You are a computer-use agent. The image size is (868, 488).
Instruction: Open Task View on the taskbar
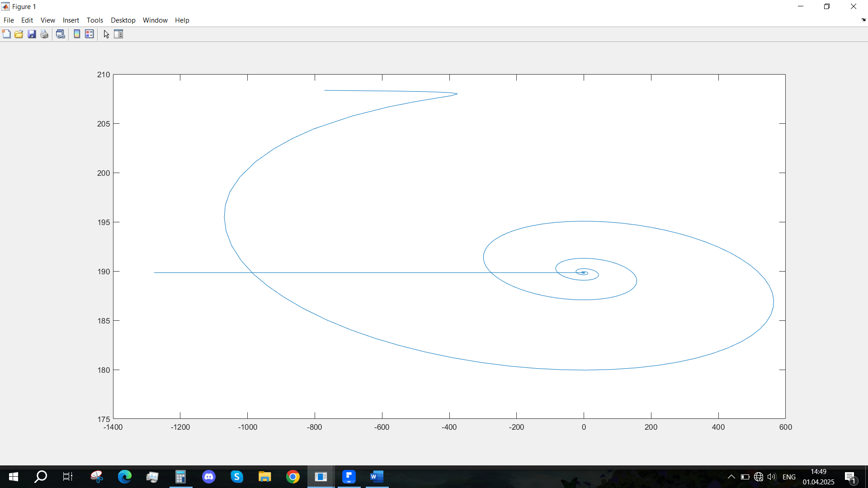(68, 477)
